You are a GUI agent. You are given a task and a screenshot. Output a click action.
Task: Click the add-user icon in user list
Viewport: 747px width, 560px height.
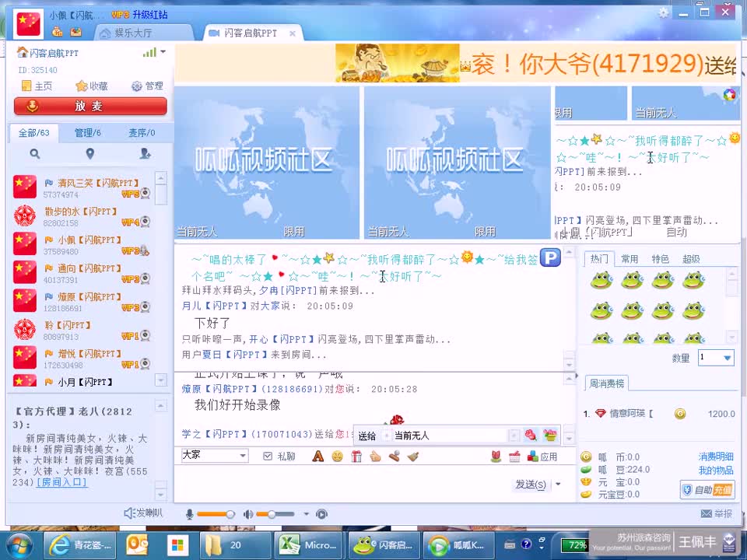146,154
